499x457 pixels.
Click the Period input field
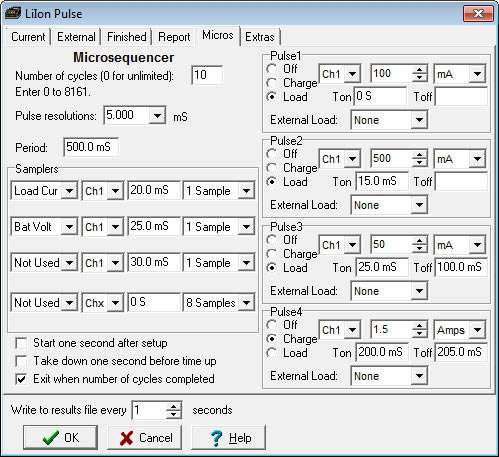[91, 147]
